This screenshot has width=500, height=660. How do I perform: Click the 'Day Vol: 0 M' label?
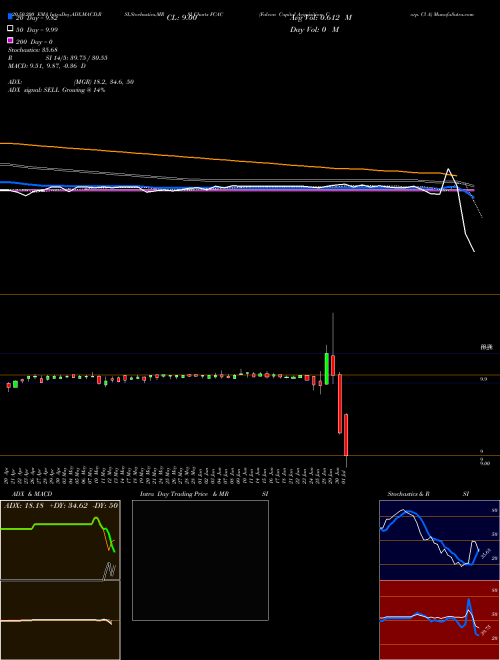314,29
